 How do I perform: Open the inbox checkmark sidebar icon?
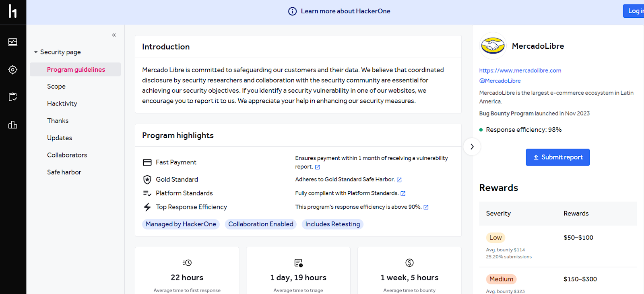coord(13,97)
